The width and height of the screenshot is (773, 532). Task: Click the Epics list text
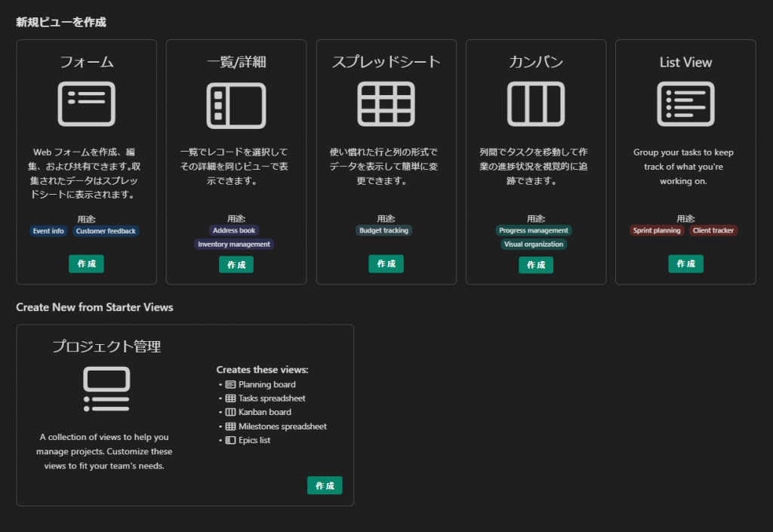(254, 441)
